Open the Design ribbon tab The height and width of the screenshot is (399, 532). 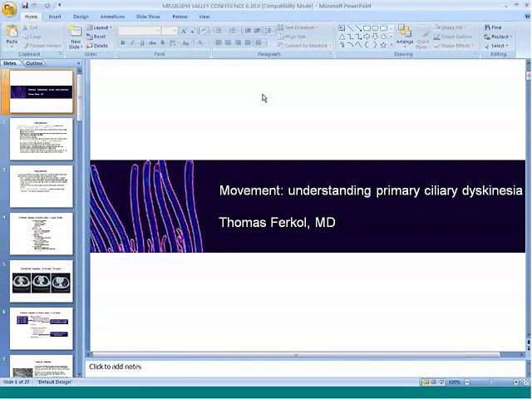point(81,17)
